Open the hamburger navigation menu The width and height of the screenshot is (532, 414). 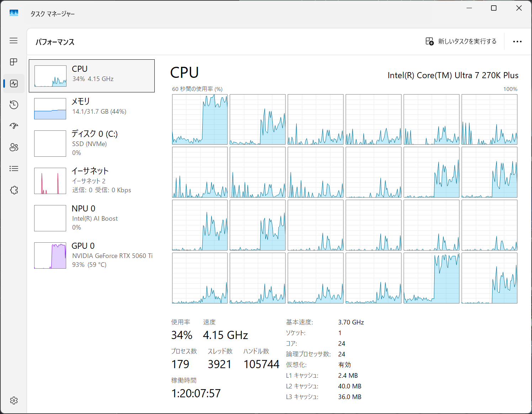pyautogui.click(x=14, y=41)
